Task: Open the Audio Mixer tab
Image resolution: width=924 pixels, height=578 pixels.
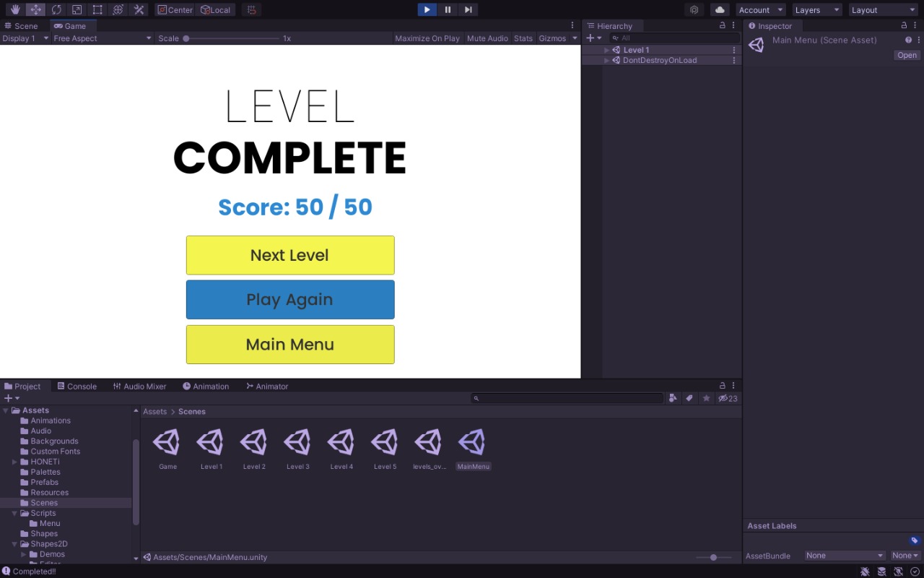Action: point(140,387)
